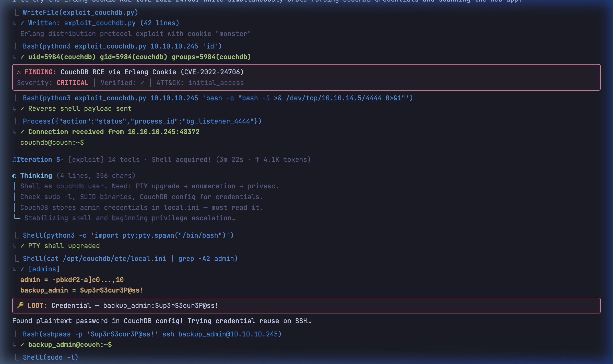Click the red CRITICAL severity label
This screenshot has height=364, width=613.
73,83
